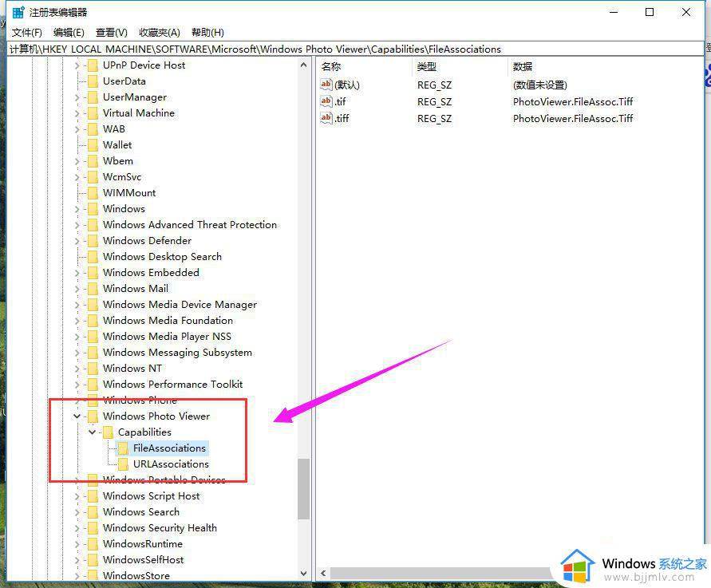Viewport: 711px width, 588px height.
Task: Click the WIMMount folder icon
Action: pos(93,192)
